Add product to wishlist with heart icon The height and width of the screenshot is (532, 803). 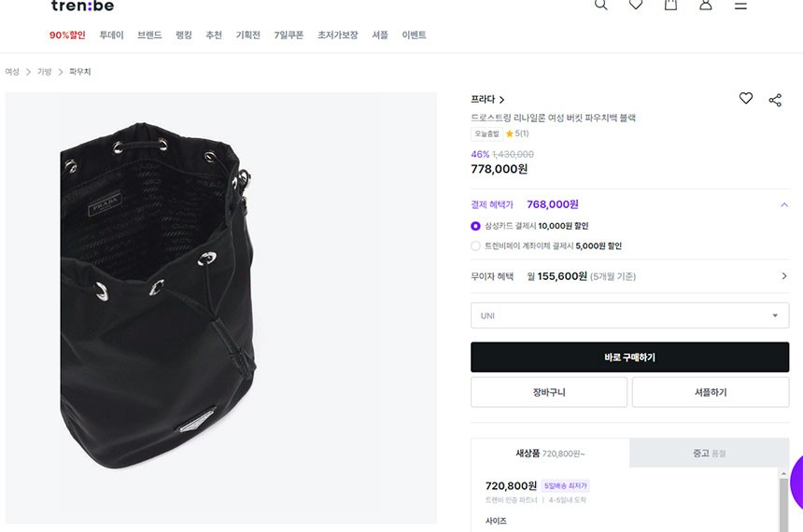tap(746, 98)
